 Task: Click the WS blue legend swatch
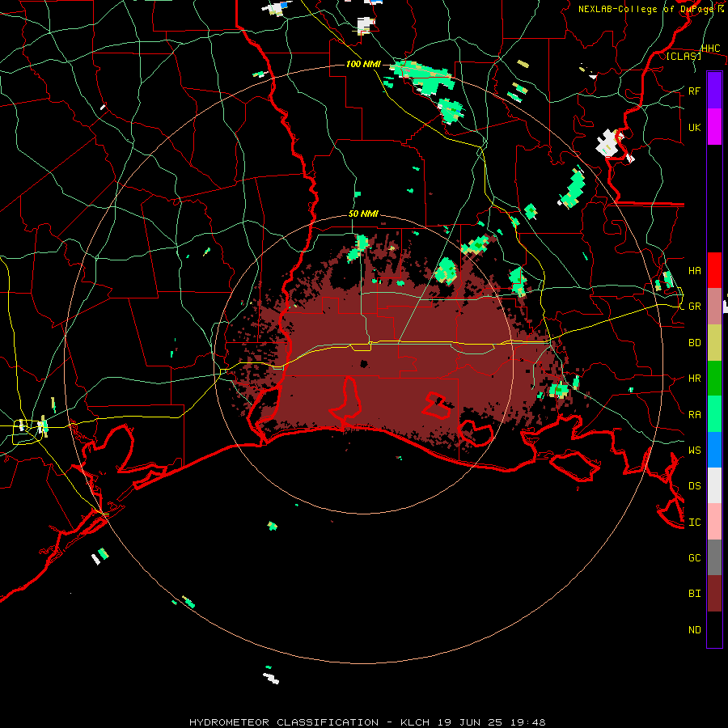coord(714,450)
